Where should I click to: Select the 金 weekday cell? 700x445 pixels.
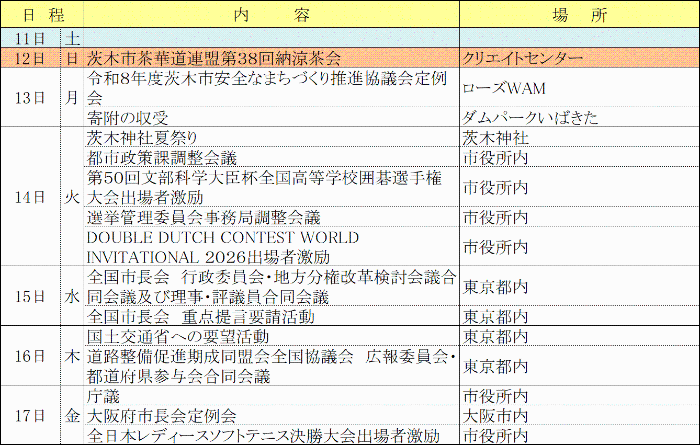[x=72, y=415]
